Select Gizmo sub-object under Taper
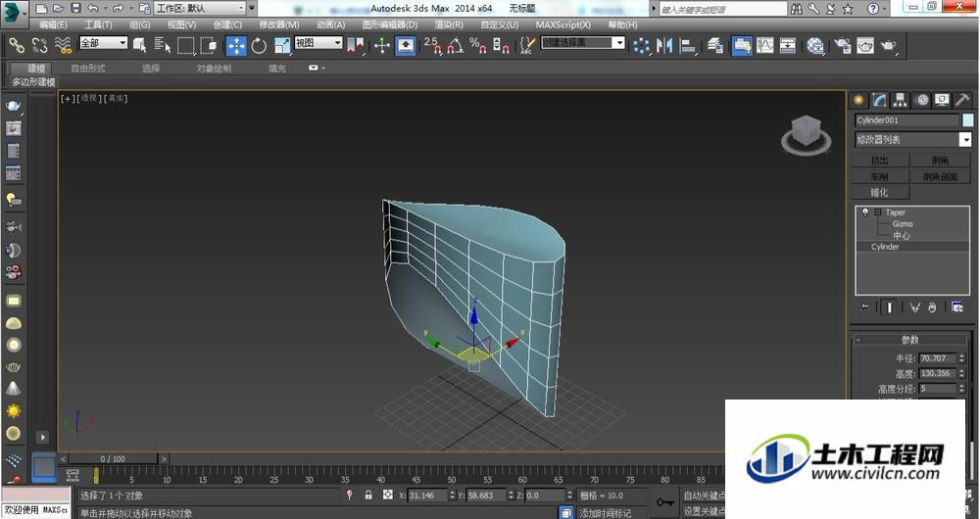Viewport: 980px width, 519px height. (x=903, y=223)
